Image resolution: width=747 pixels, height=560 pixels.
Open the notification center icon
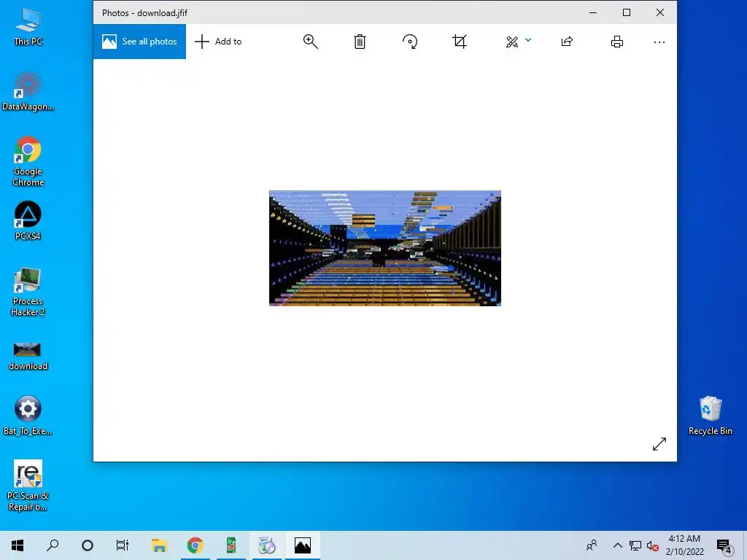724,545
